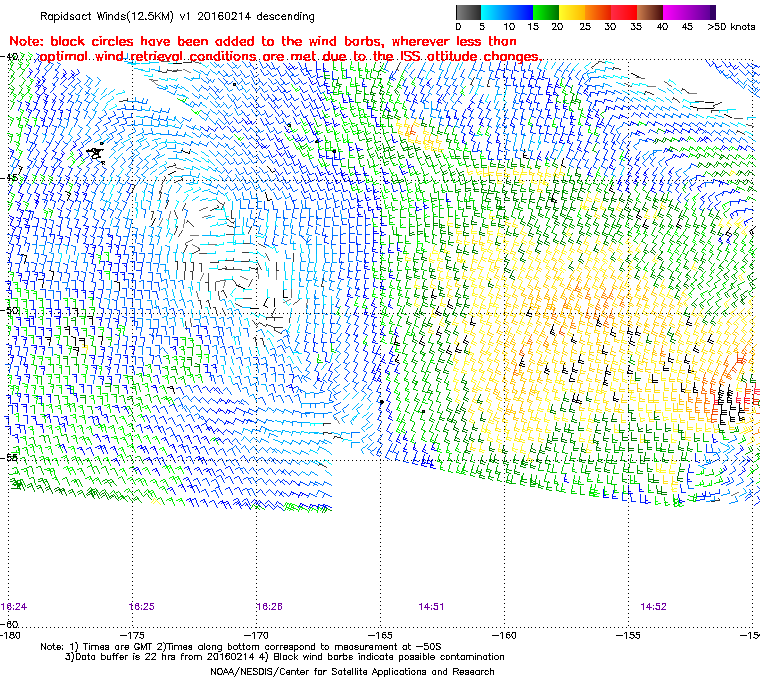Click the 'Rapidscat Winds(12.5KM) v1 20160214 descending' title

(x=177, y=16)
